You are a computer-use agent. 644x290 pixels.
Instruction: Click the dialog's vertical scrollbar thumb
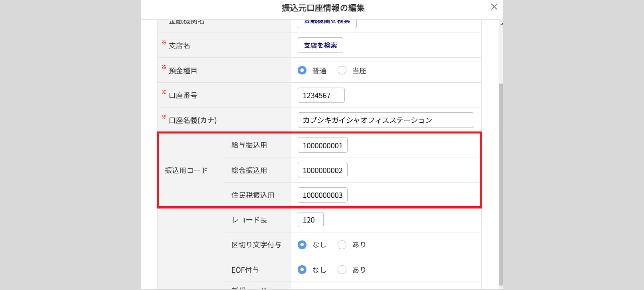(501, 182)
